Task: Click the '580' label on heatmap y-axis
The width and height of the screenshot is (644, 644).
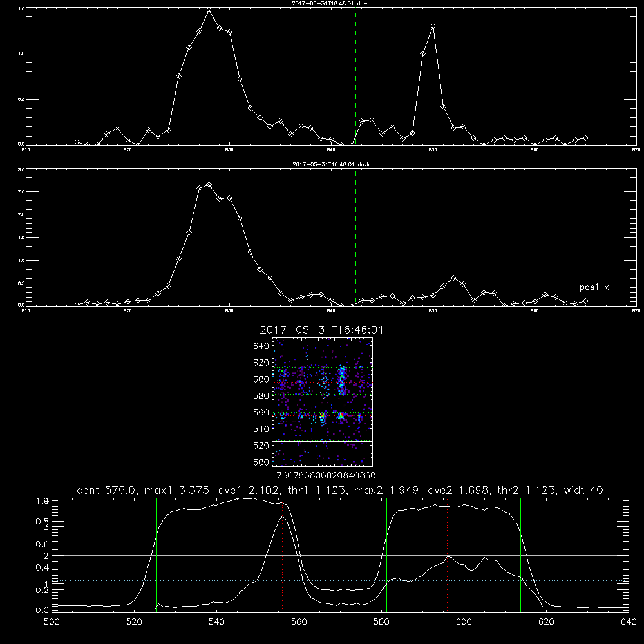Action: [261, 396]
